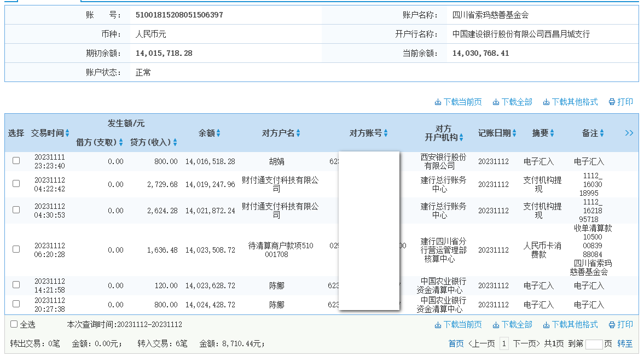Click balance cell 14,021,872.24
The height and width of the screenshot is (356, 644).
tap(210, 211)
